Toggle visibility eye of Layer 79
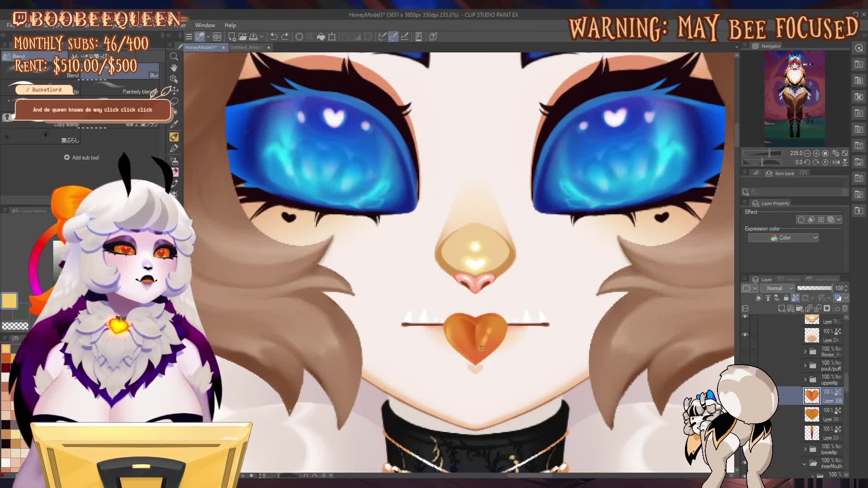 [745, 317]
